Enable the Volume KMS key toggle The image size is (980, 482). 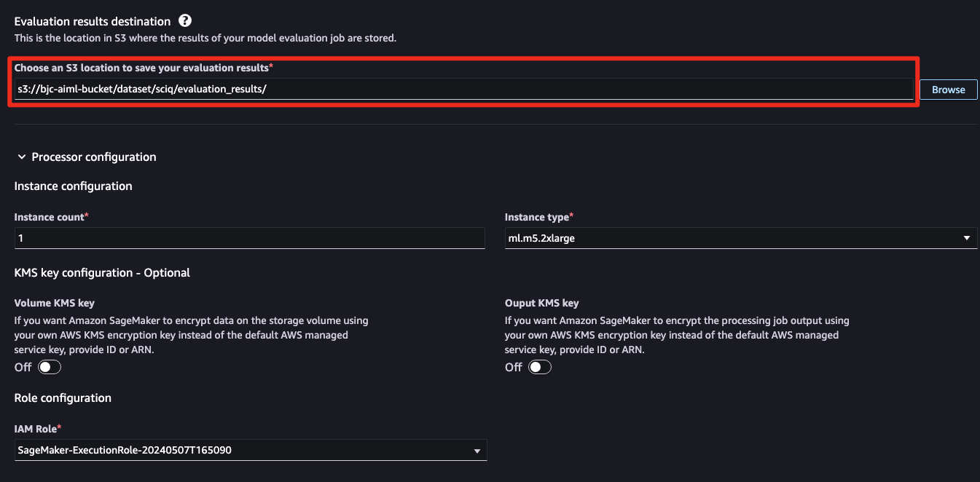tap(50, 367)
